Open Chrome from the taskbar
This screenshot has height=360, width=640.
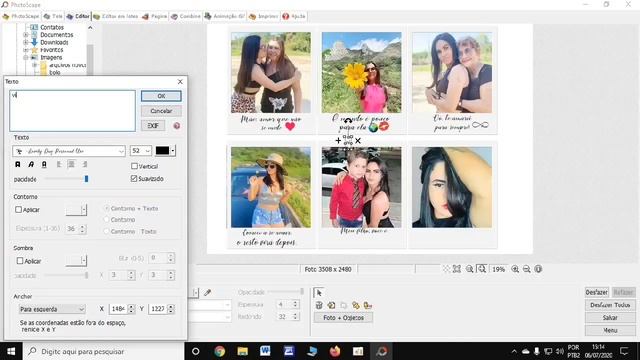(220, 351)
